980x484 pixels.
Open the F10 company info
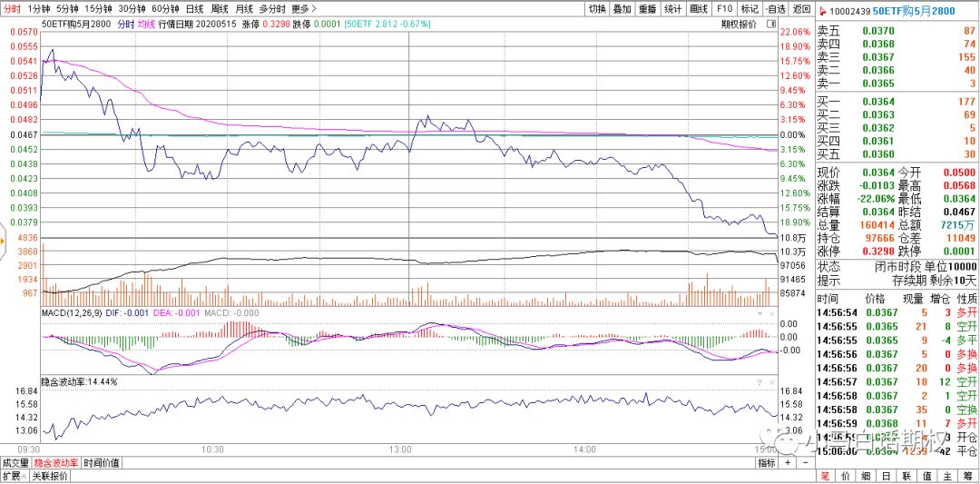pos(724,8)
